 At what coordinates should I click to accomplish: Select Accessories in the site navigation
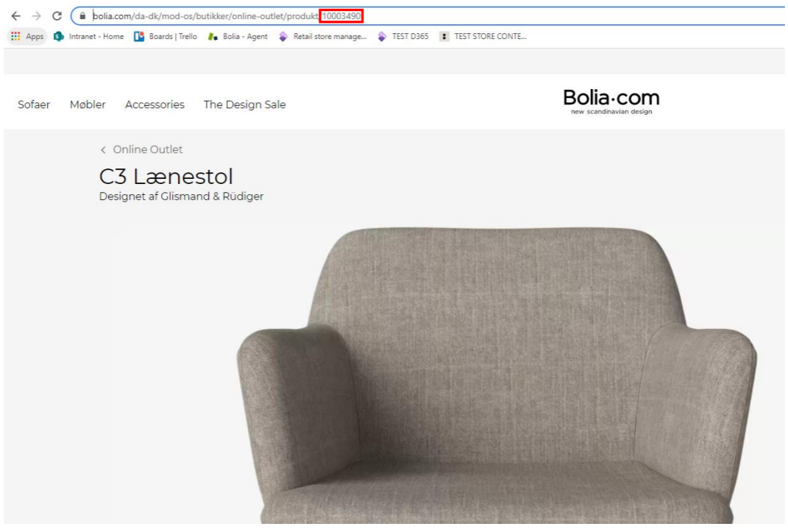point(155,104)
